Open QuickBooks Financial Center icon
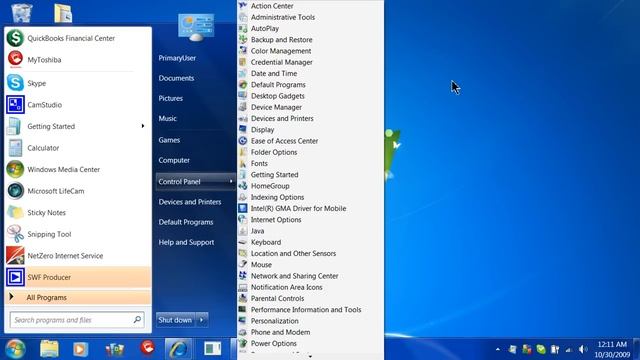 (15, 38)
